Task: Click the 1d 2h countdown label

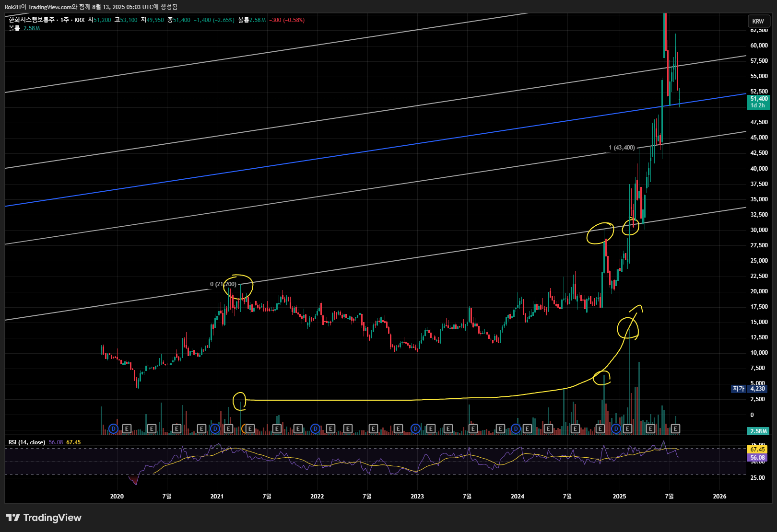Action: (x=758, y=105)
